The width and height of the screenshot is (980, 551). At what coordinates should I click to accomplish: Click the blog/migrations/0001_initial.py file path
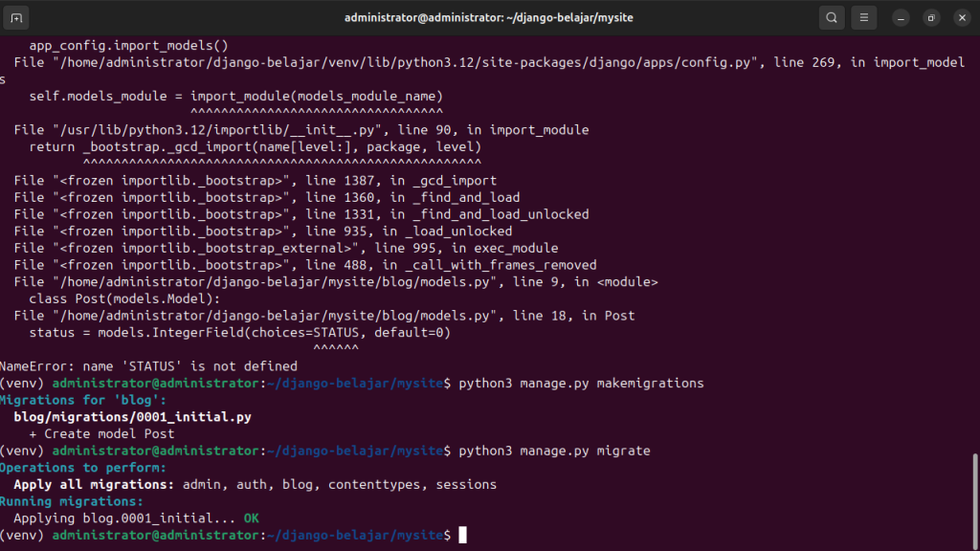point(132,417)
